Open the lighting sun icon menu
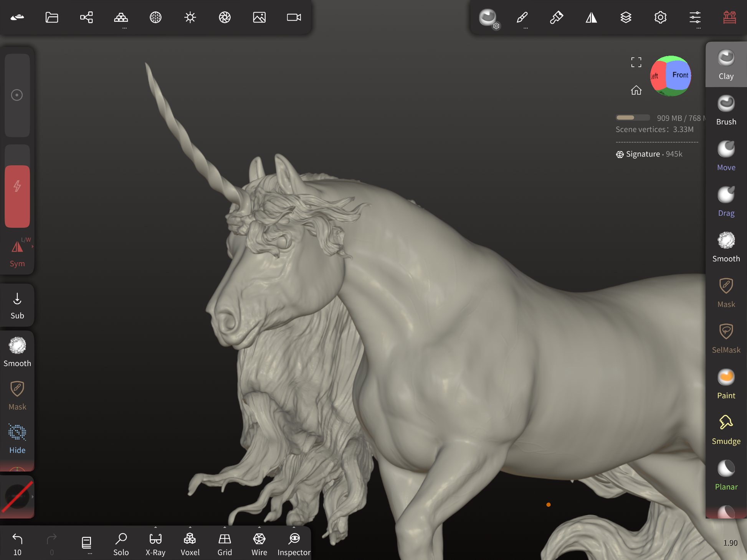Screen dimensions: 747x560 click(190, 17)
